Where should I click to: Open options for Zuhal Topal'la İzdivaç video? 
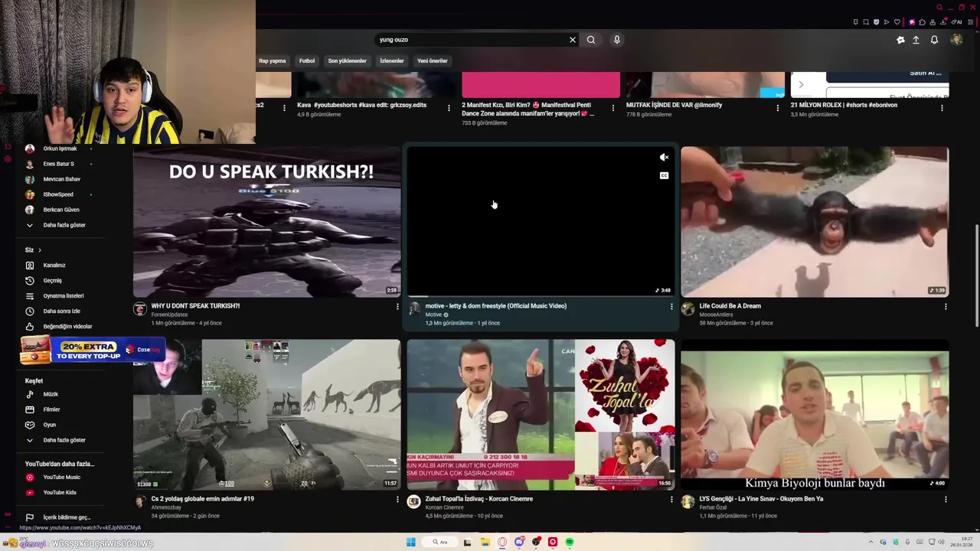[671, 499]
